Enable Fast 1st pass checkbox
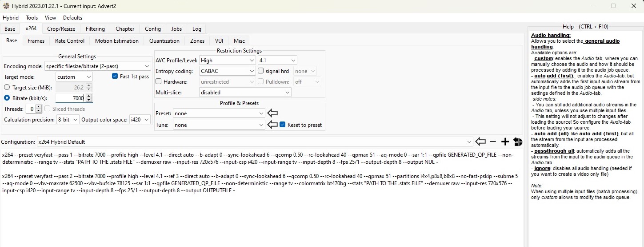Image resolution: width=644 pixels, height=247 pixels. (115, 77)
